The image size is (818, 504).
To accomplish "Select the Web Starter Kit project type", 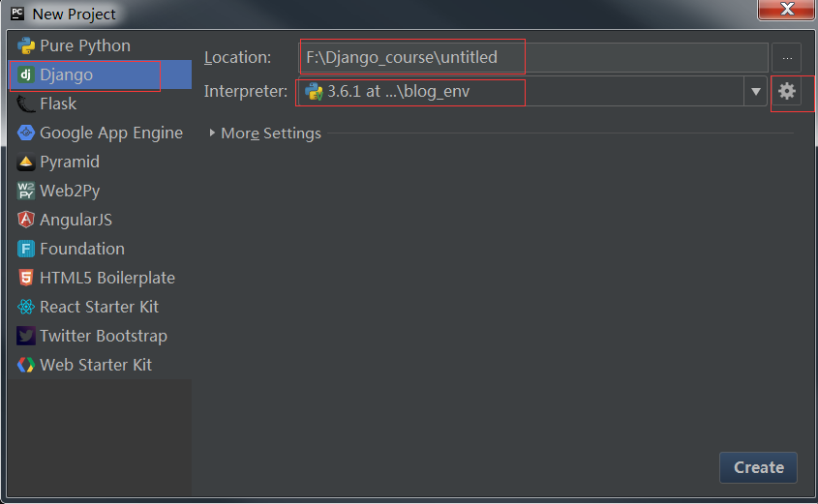I will tap(100, 365).
